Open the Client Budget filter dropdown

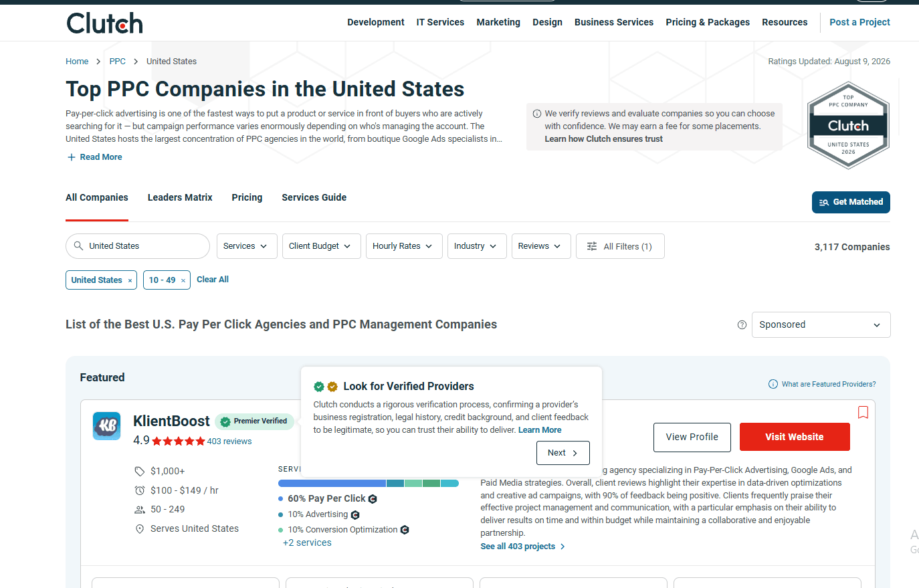point(321,246)
